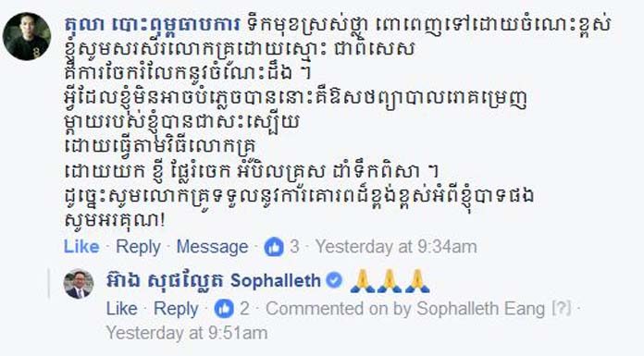Reply to Sophalleth's comment
This screenshot has height=356, width=644.
176,309
